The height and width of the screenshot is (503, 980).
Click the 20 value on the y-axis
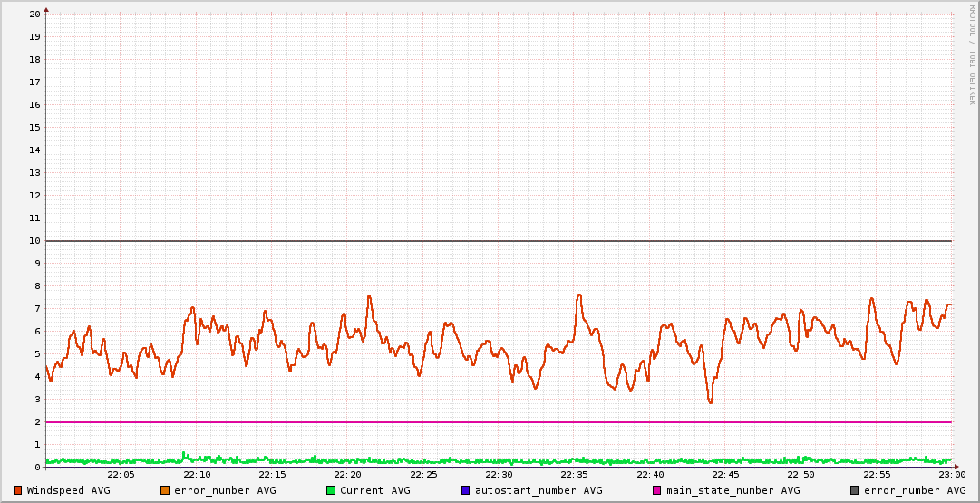[34, 15]
